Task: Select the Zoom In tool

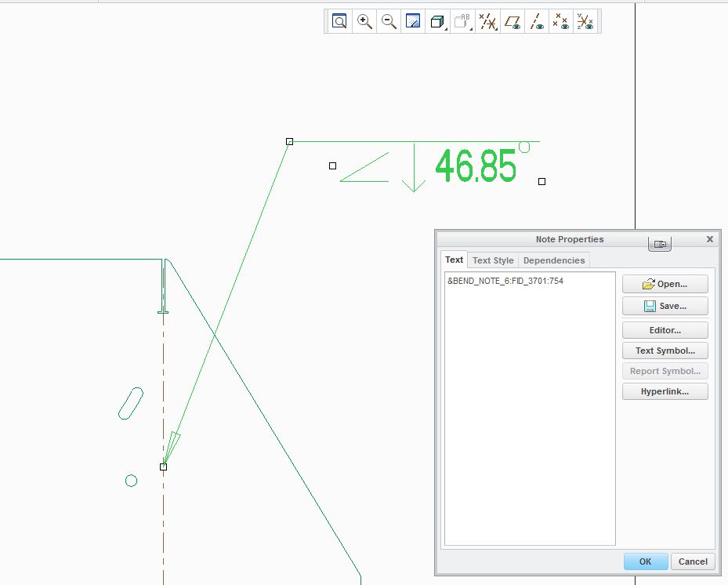Action: (364, 21)
